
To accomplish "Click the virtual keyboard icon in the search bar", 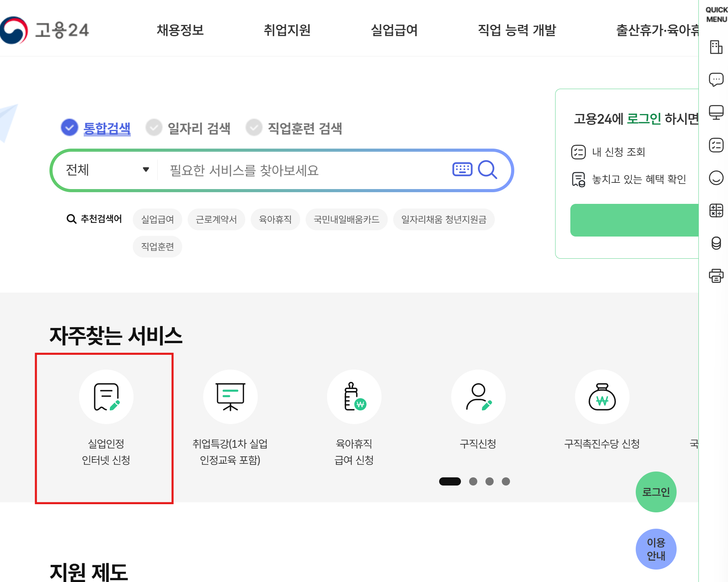I will coord(462,169).
